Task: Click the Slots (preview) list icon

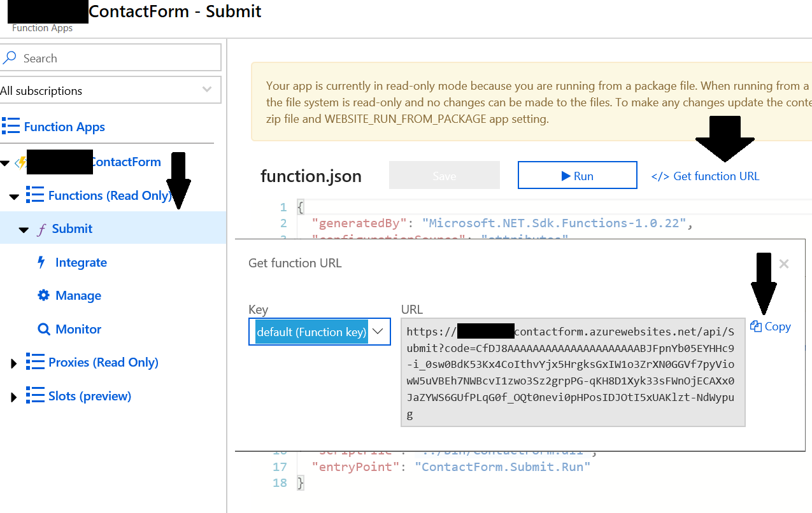Action: pyautogui.click(x=35, y=396)
